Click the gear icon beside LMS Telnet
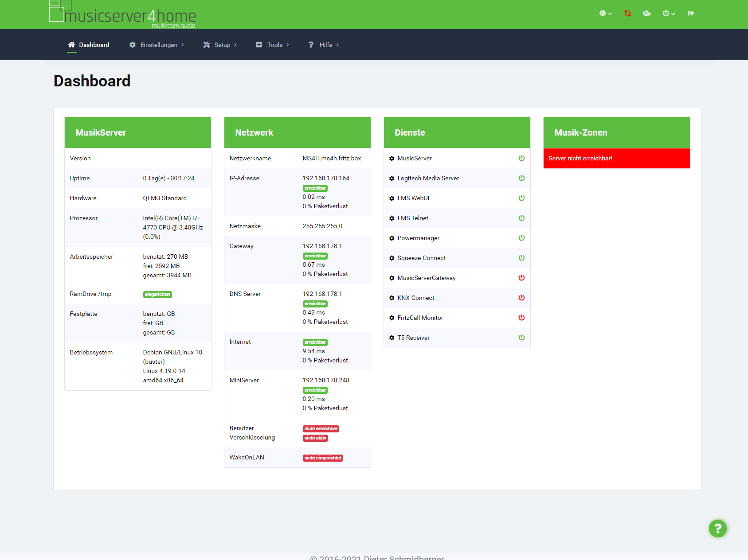The image size is (748, 560). pyautogui.click(x=392, y=218)
